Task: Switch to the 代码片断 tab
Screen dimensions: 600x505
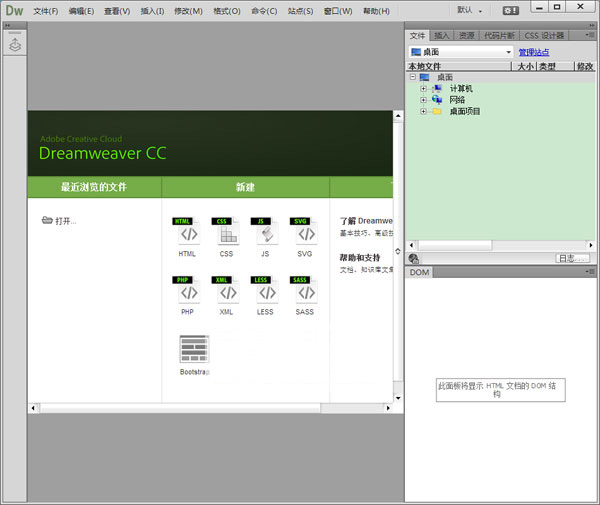Action: click(499, 35)
